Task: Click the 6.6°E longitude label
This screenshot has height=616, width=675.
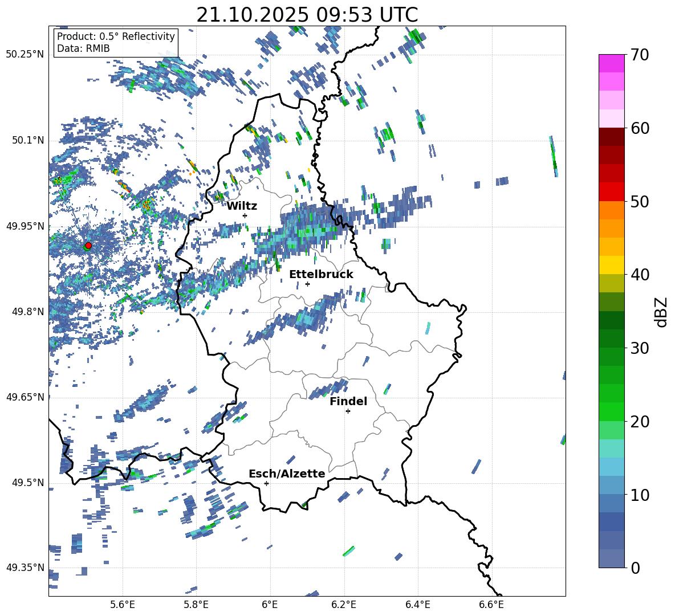Action: [491, 605]
